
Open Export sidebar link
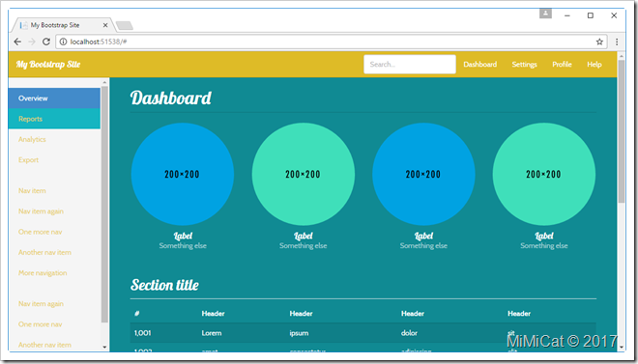coord(28,160)
